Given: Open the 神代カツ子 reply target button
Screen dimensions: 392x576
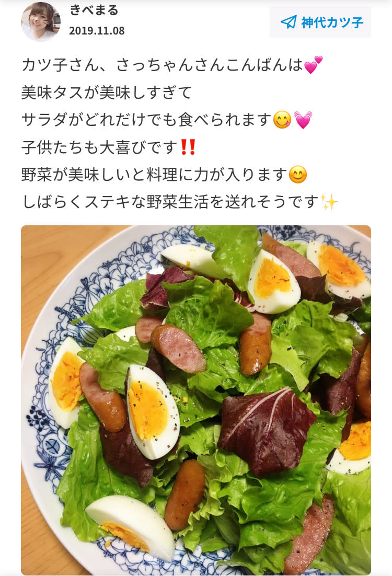Looking at the screenshot, I should pos(320,22).
